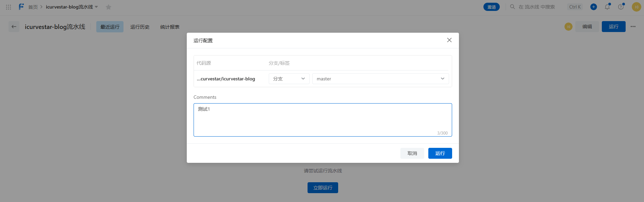Click the blue plus create icon
Image resolution: width=644 pixels, height=202 pixels.
tap(594, 7)
